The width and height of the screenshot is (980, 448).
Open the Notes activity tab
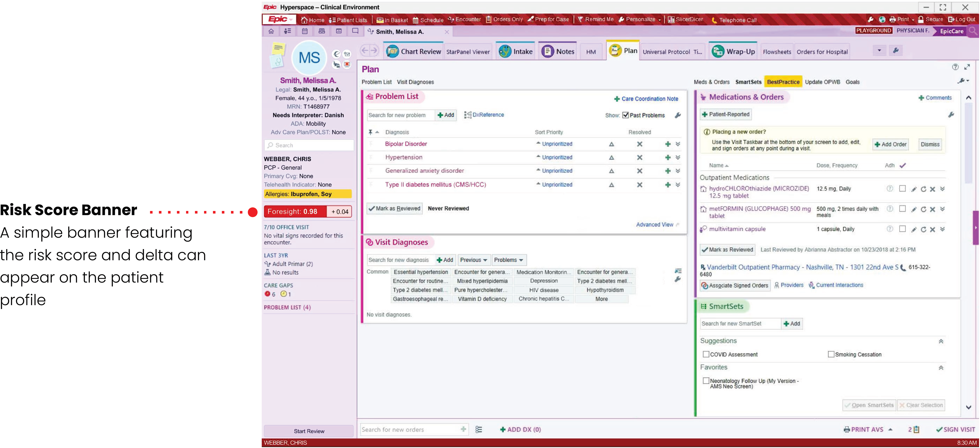(x=558, y=51)
